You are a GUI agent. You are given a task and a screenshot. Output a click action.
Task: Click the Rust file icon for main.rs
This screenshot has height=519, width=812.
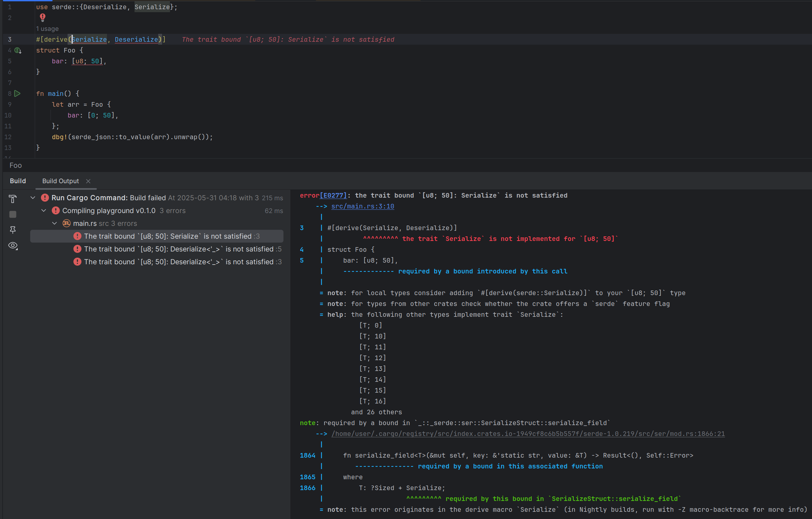click(66, 224)
